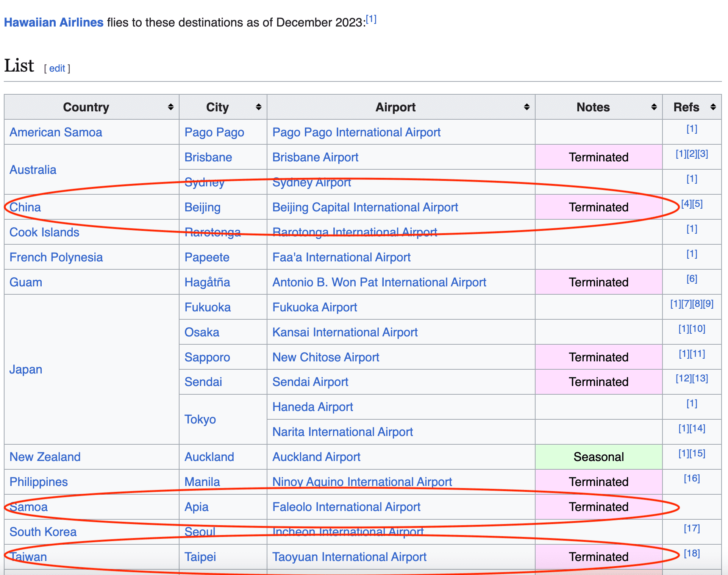
Task: Open the Sydney Airport link
Action: click(312, 182)
